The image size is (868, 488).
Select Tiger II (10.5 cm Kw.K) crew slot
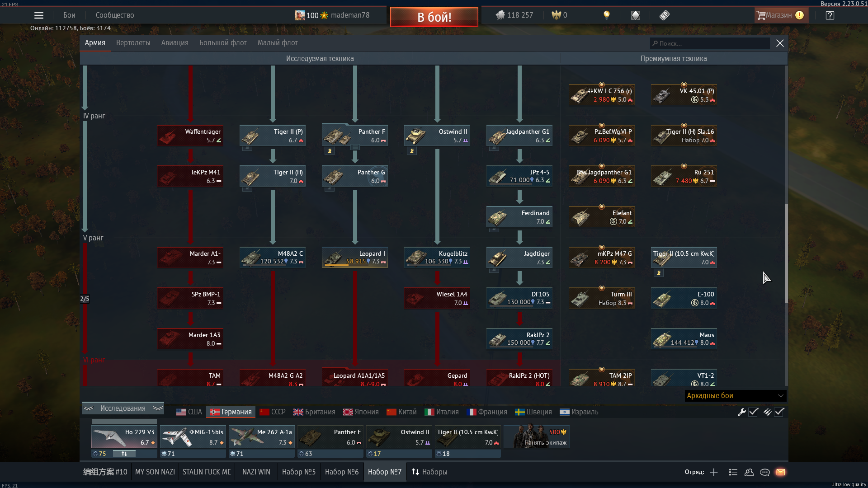pos(467,437)
